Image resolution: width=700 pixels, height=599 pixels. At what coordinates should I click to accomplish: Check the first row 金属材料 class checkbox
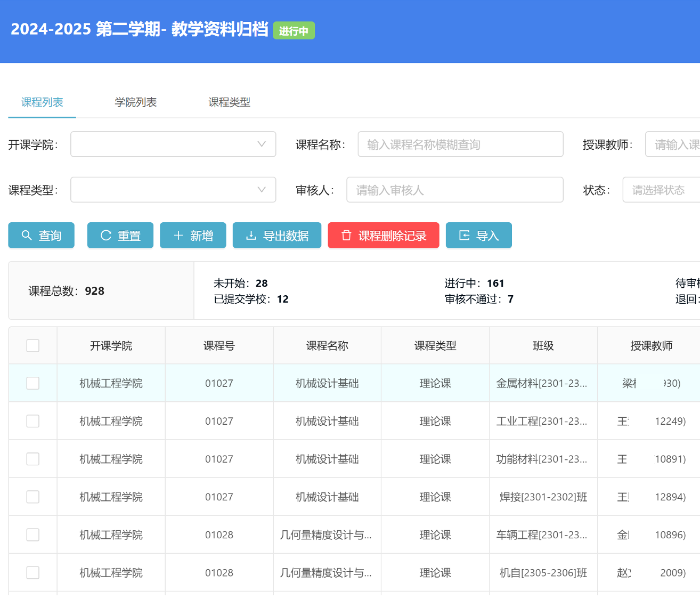pyautogui.click(x=33, y=383)
